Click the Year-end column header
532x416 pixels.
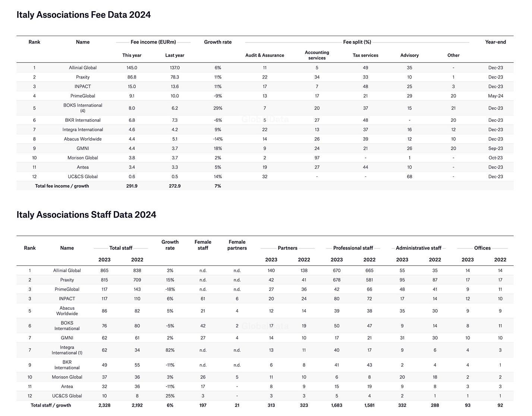coord(495,42)
